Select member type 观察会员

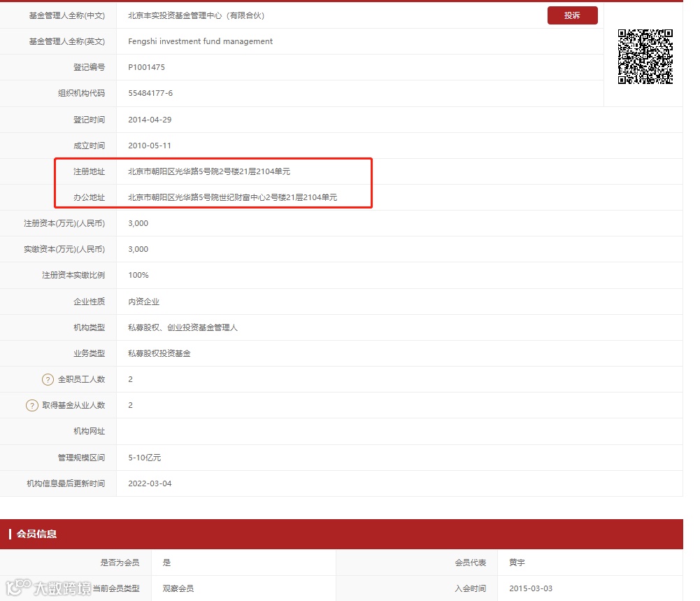178,588
